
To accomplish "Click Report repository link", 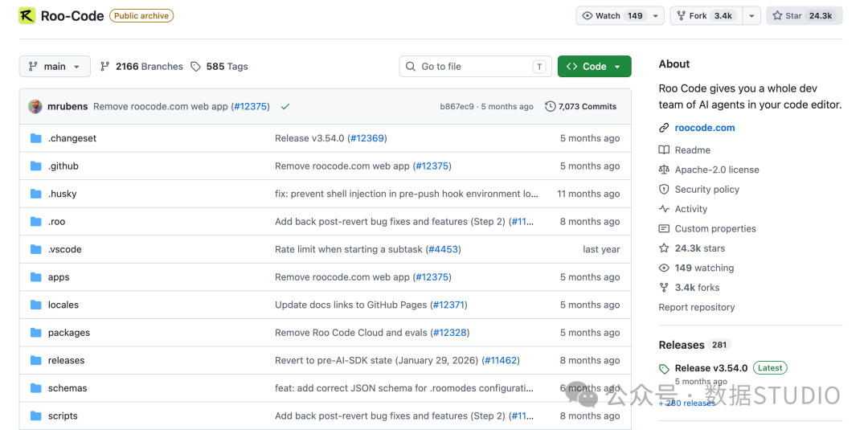I will click(696, 307).
